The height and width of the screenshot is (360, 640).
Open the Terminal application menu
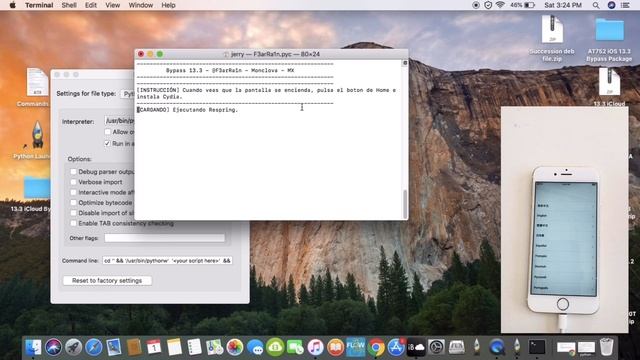point(39,5)
